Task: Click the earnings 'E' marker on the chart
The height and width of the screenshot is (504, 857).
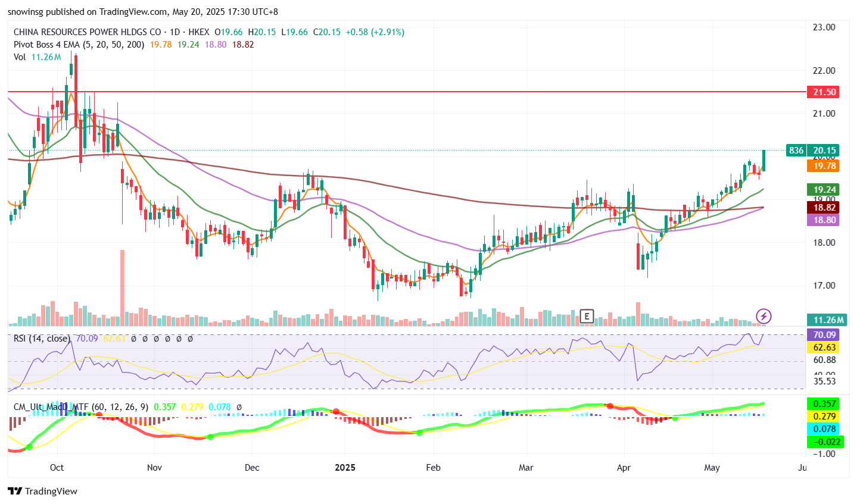Action: [587, 316]
